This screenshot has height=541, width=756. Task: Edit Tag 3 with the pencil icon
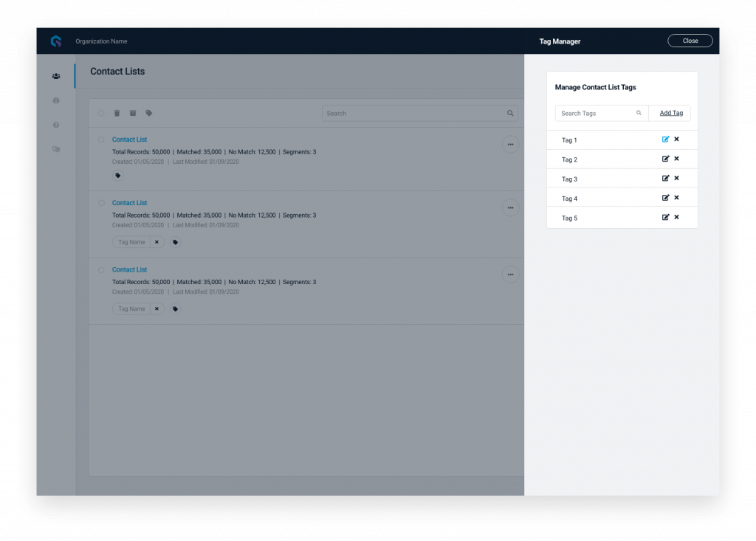[x=665, y=178]
